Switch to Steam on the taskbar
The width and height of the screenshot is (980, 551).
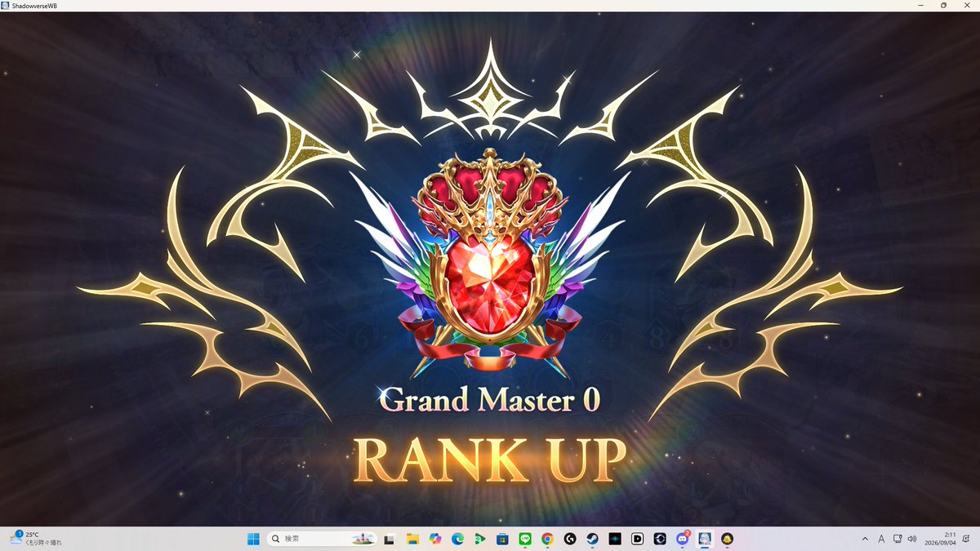(592, 539)
